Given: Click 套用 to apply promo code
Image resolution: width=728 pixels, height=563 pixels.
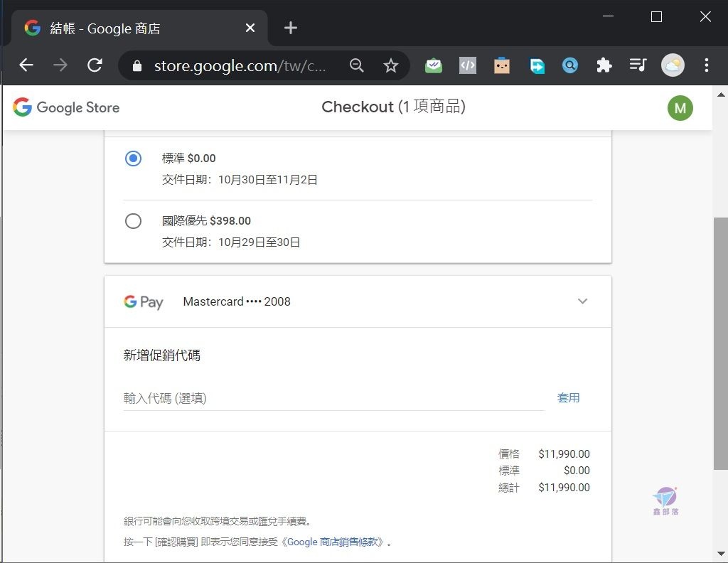Looking at the screenshot, I should [x=568, y=398].
